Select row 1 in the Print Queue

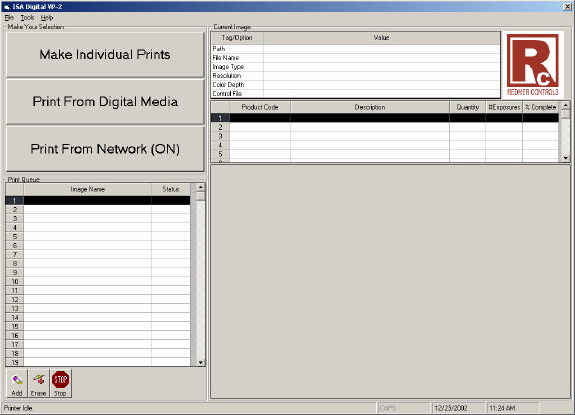98,201
